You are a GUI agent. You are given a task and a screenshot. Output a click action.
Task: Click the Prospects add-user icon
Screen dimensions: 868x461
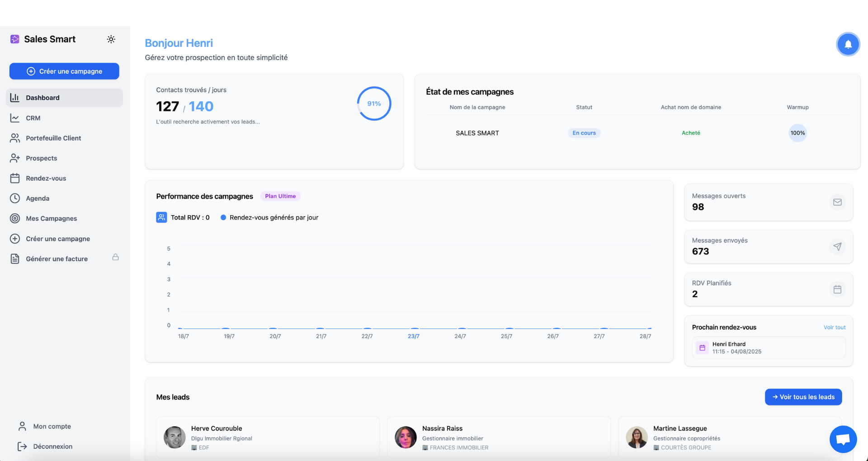15,158
